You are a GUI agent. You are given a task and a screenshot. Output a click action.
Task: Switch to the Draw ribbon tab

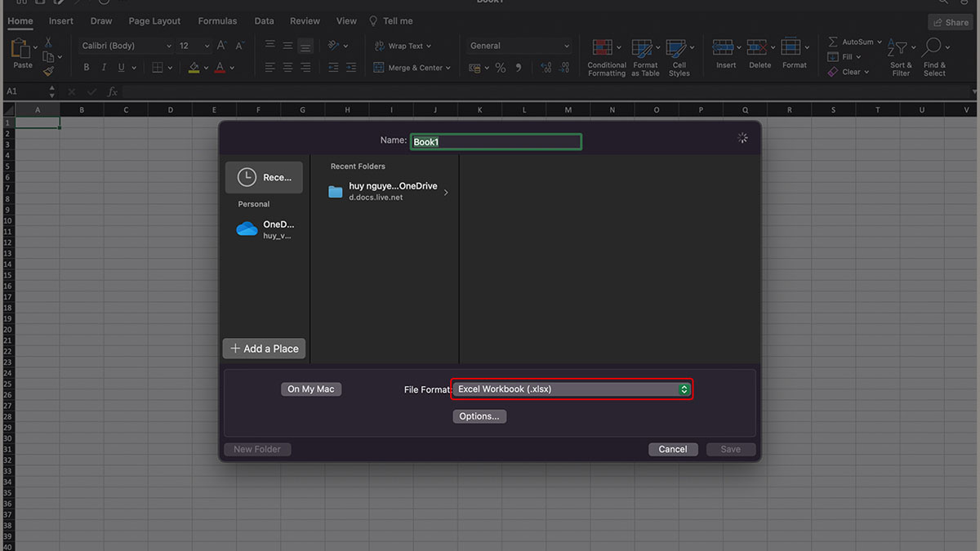pos(101,20)
